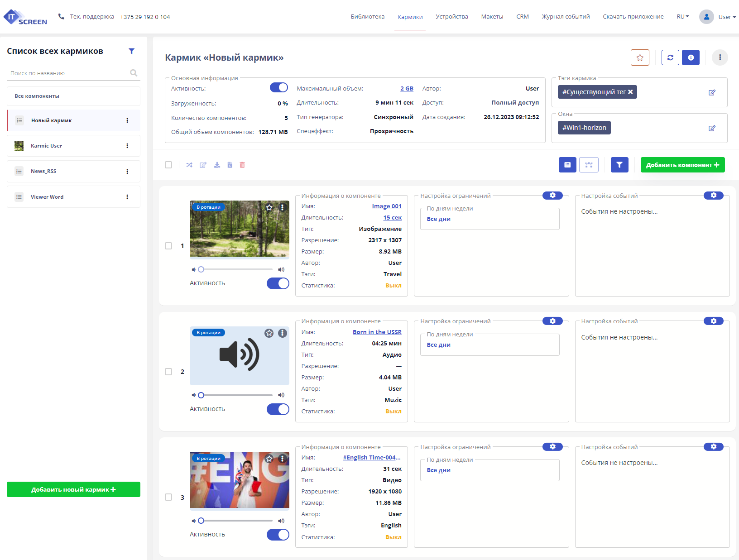Open options menu for Karmic User
Screen dimensions: 739x560
click(x=127, y=146)
